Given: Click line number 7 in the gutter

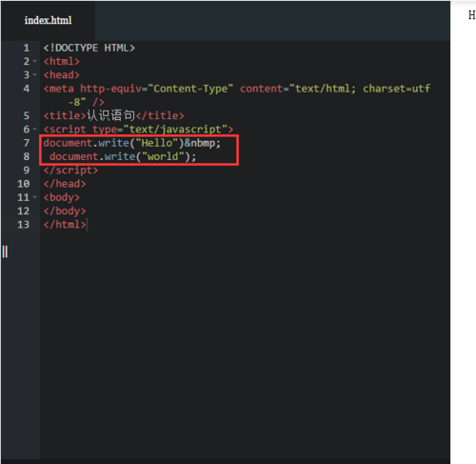Looking at the screenshot, I should (27, 143).
